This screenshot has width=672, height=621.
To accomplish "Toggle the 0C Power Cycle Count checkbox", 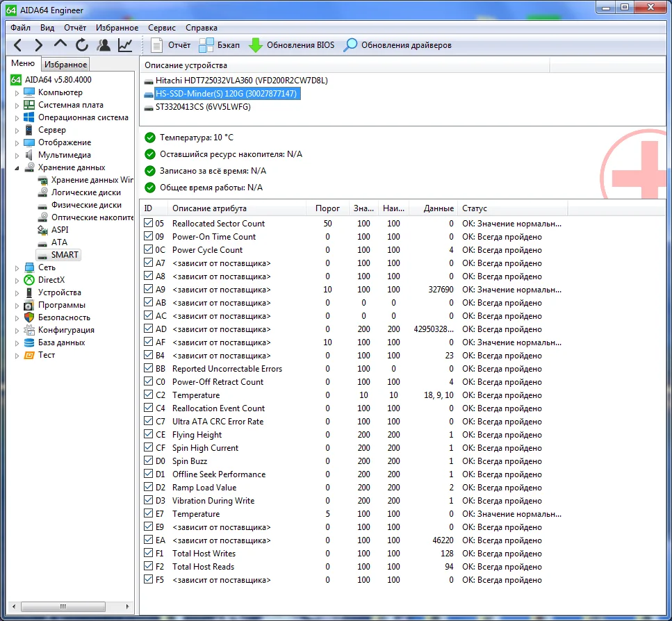I will (148, 249).
